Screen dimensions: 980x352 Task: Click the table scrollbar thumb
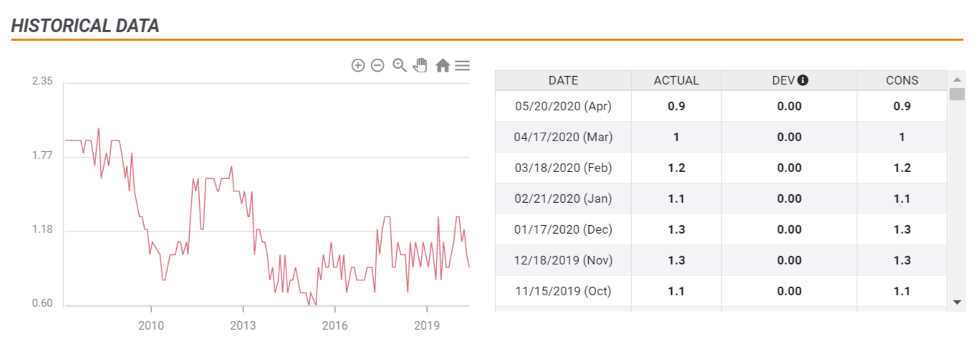tap(956, 95)
